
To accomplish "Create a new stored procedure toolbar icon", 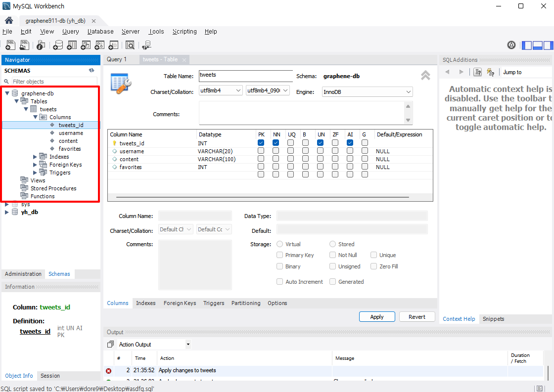I will click(99, 45).
